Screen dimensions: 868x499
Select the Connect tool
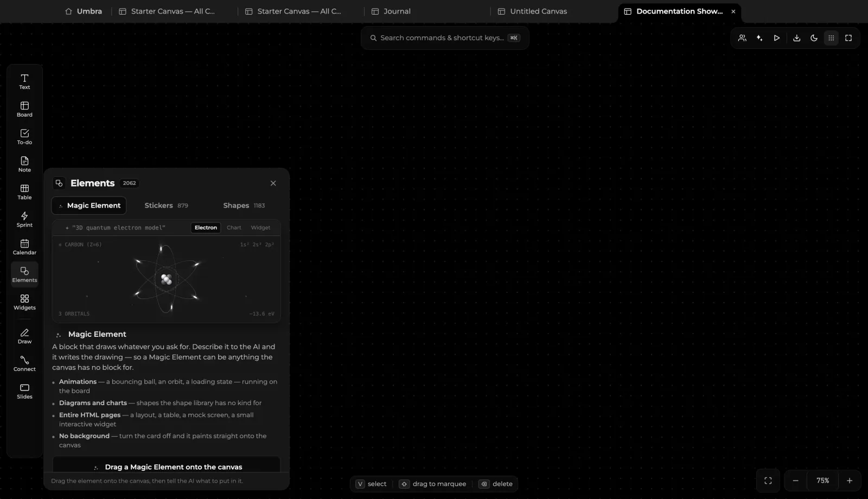point(24,364)
